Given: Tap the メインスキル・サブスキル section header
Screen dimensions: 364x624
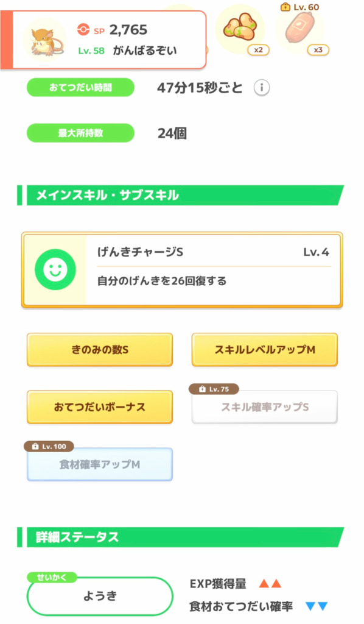Looking at the screenshot, I should point(181,195).
